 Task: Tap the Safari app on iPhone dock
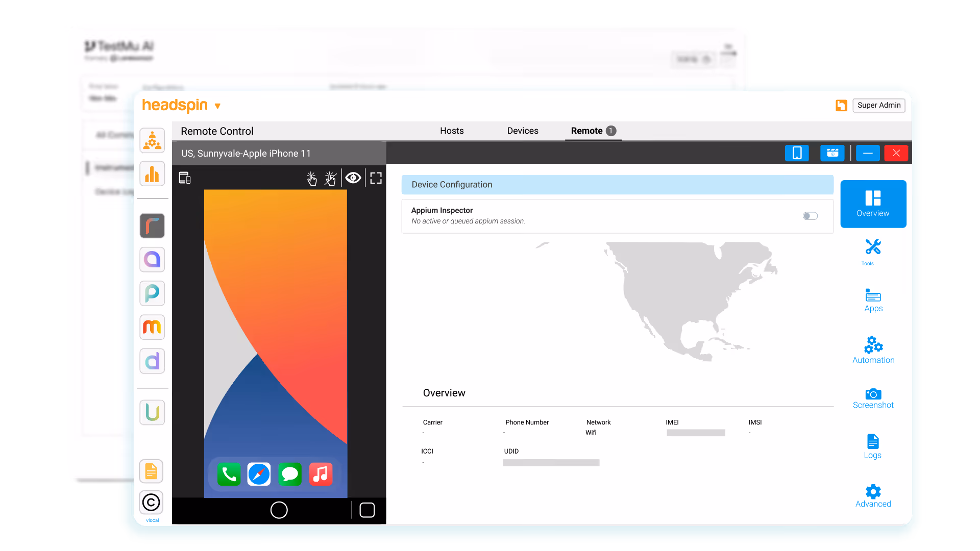point(259,474)
